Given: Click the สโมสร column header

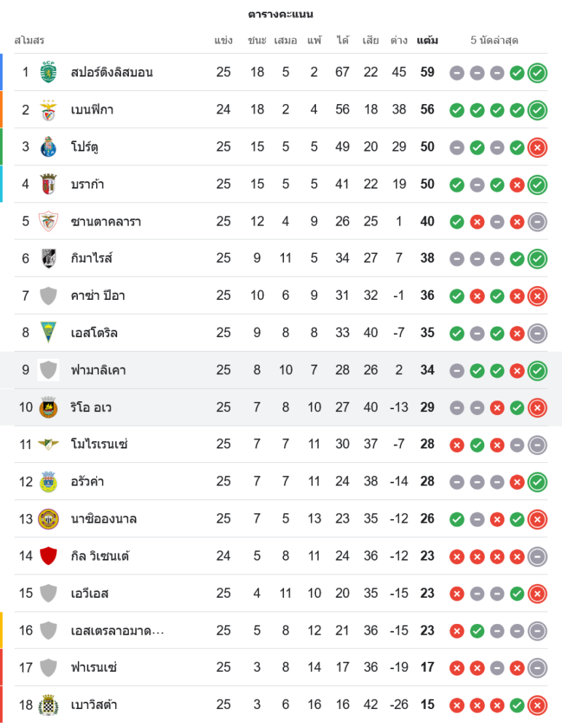Looking at the screenshot, I should click(29, 40).
